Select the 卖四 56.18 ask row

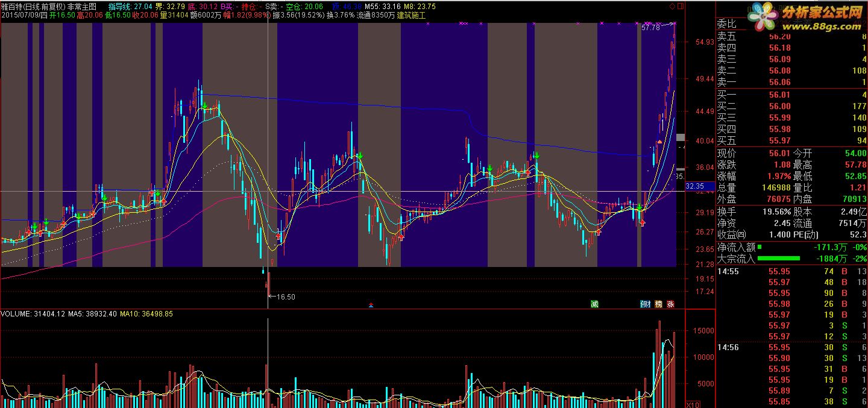click(791, 48)
